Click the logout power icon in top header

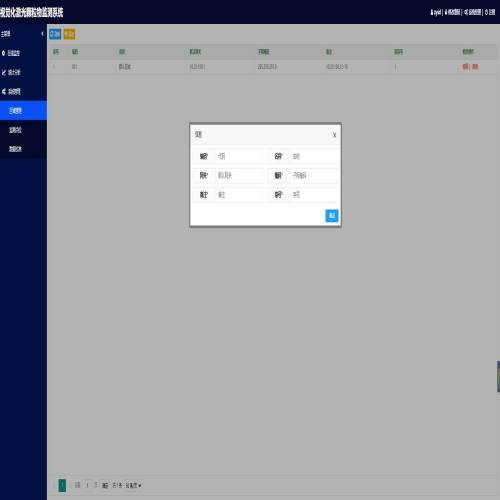(486, 12)
